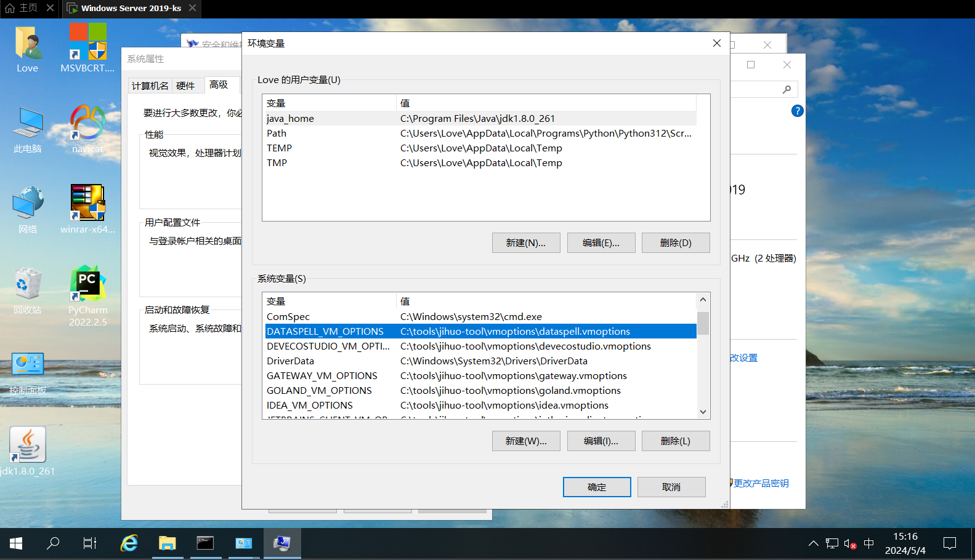Select the TEMP user variable row
The width and height of the screenshot is (975, 560).
(480, 148)
